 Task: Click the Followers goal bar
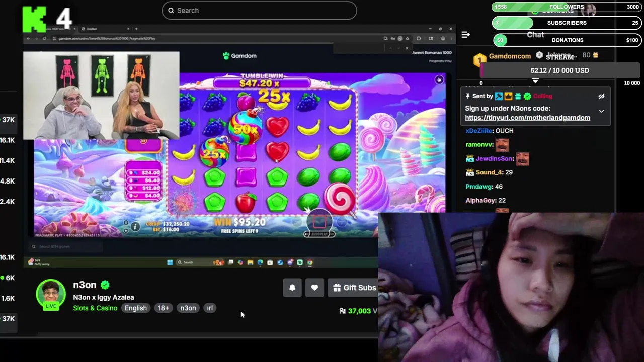pos(567,7)
